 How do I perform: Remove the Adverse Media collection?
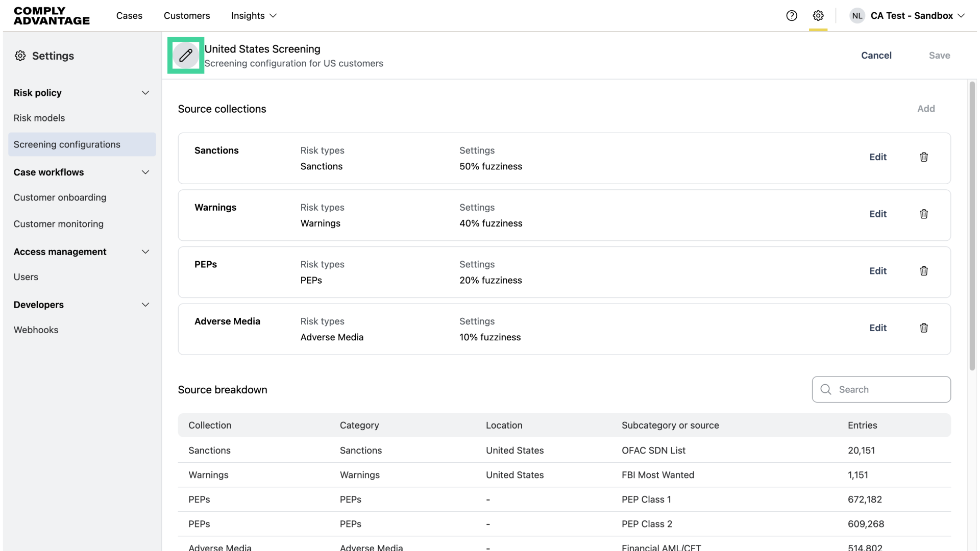coord(924,328)
